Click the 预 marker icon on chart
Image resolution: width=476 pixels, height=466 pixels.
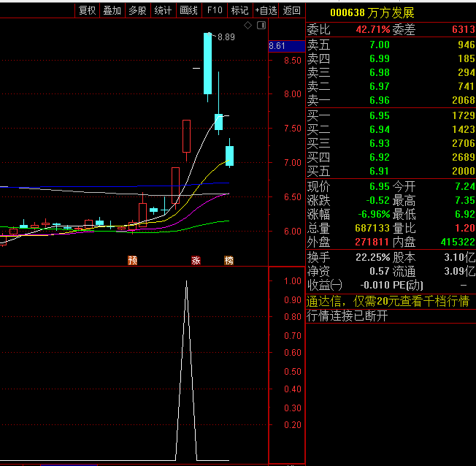pos(132,260)
